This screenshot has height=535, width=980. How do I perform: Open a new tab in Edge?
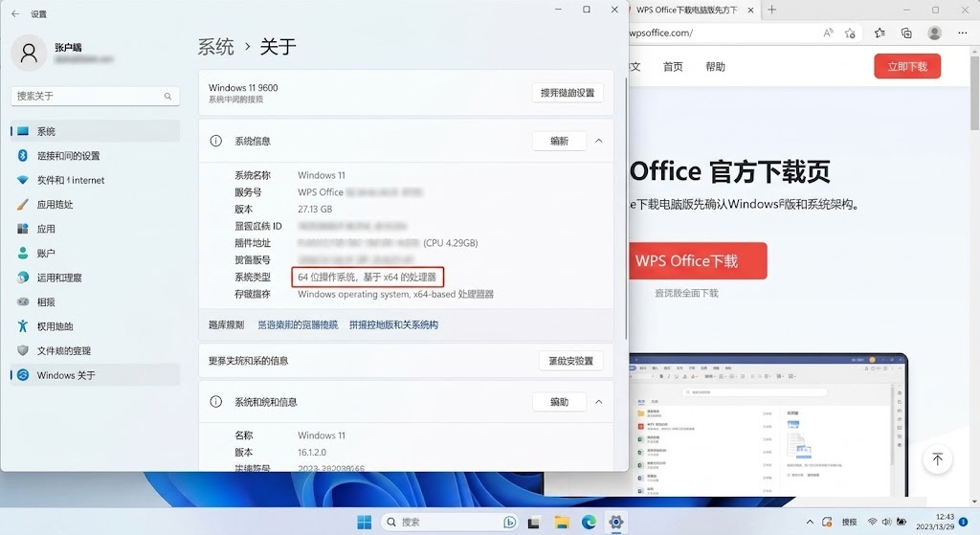[772, 10]
